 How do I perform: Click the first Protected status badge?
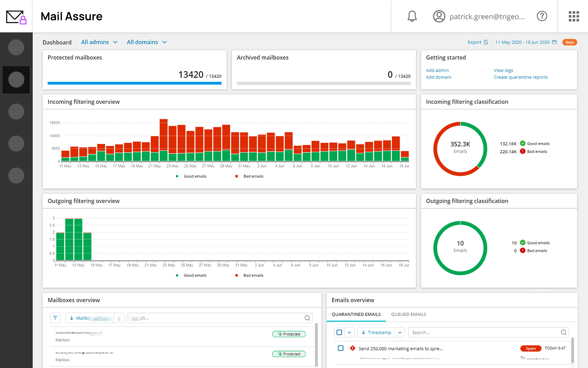click(289, 334)
